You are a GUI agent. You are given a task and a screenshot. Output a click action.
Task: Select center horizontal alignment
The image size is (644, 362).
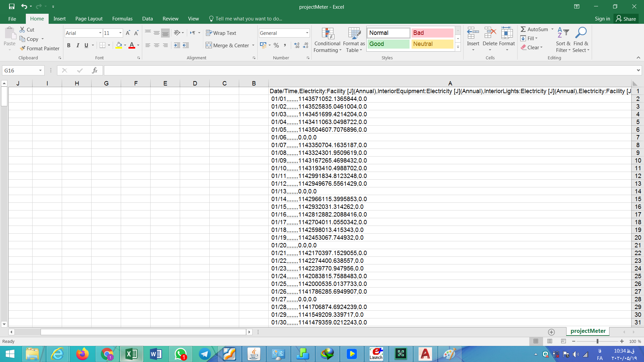tap(156, 45)
